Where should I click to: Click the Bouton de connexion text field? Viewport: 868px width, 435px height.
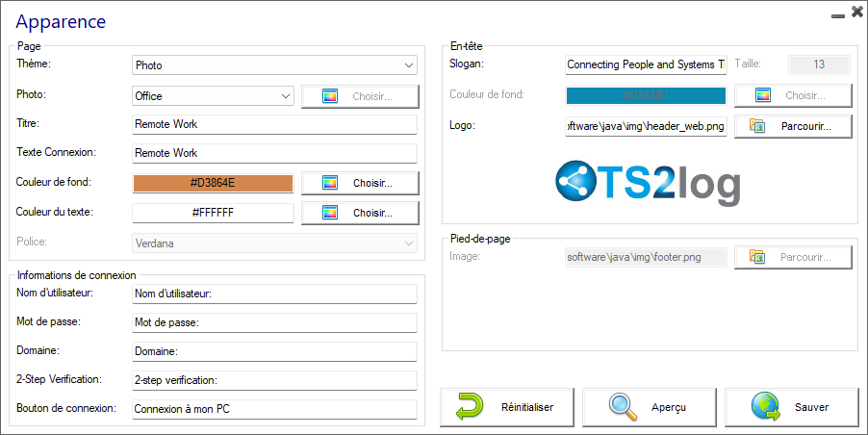click(x=273, y=409)
